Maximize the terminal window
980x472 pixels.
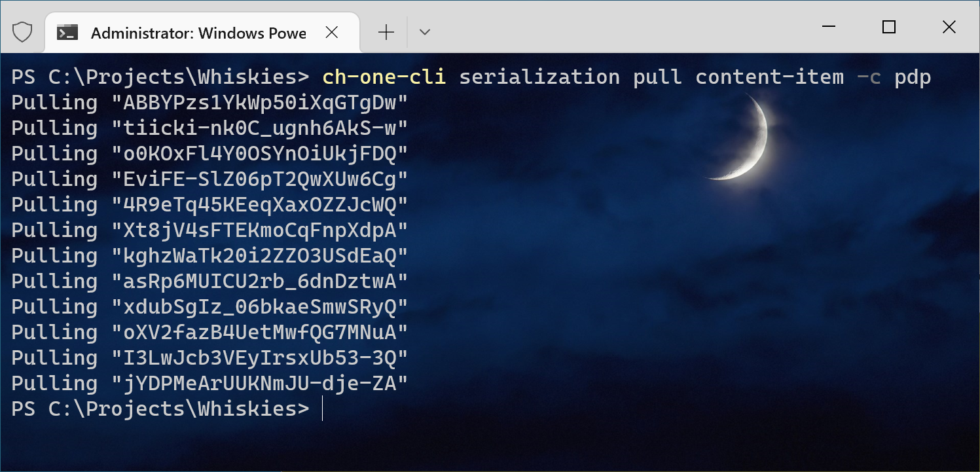pyautogui.click(x=888, y=27)
